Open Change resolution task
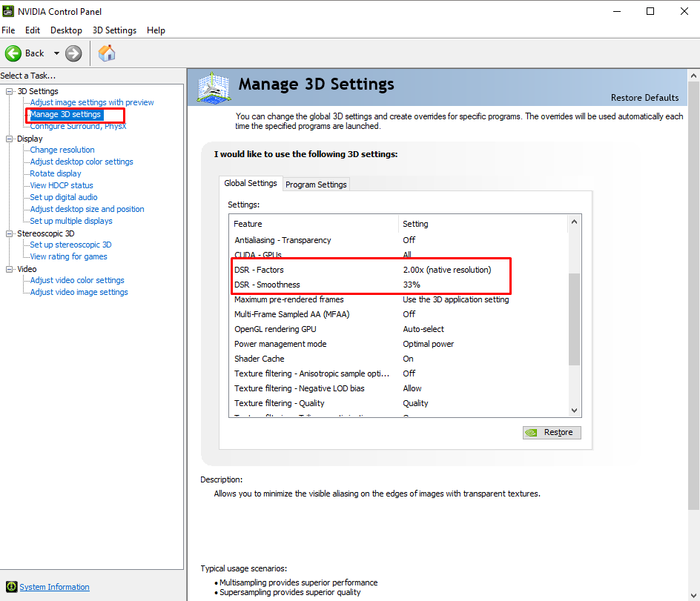 click(x=62, y=150)
